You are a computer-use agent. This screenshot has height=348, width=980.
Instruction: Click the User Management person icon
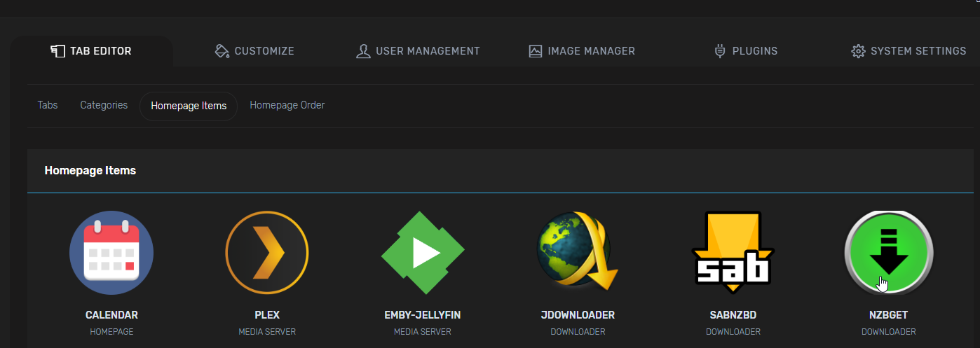tap(363, 51)
